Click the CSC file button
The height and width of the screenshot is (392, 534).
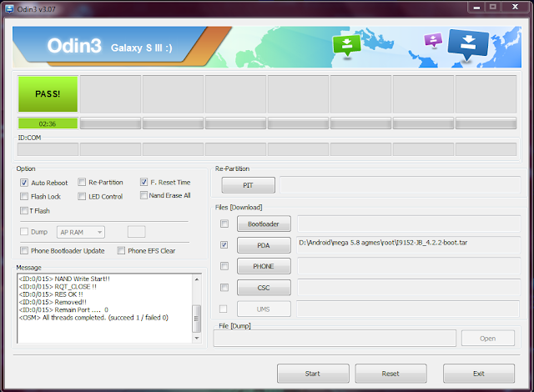(264, 288)
